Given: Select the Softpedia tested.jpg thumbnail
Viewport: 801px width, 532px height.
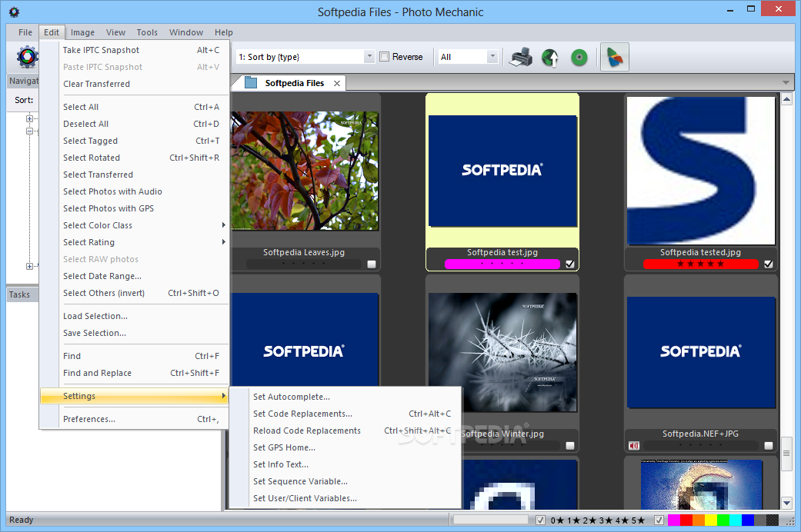Looking at the screenshot, I should coord(701,171).
